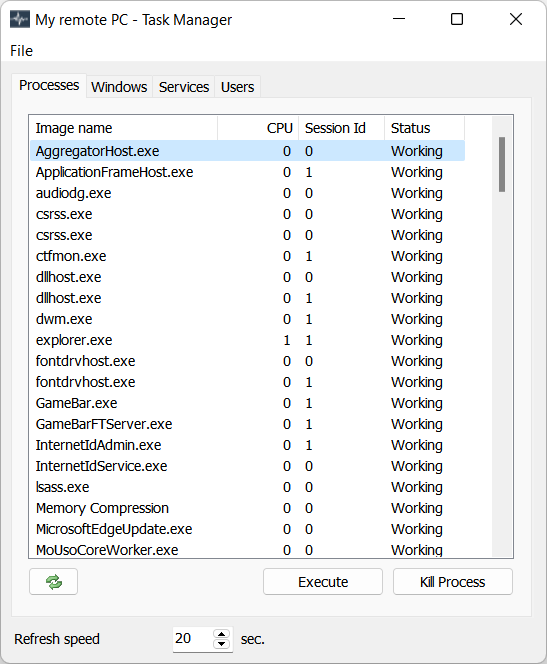Screen dimensions: 547x664
Task: Select lsass.exe process
Action: tap(247, 487)
